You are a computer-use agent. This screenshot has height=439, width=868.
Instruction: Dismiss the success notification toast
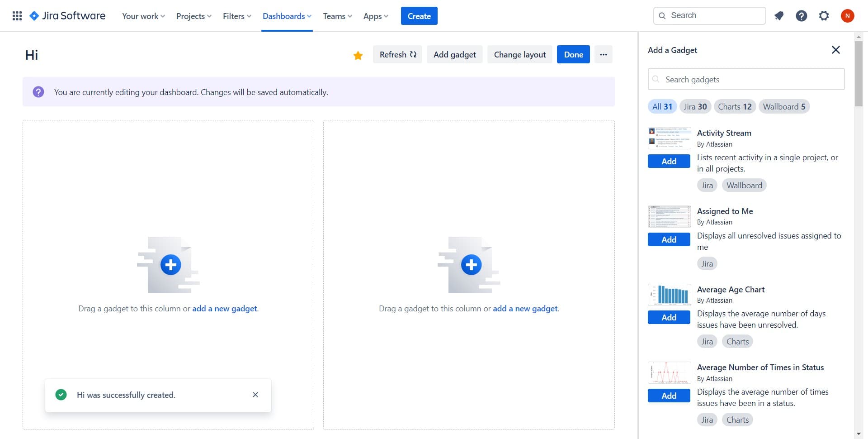(255, 395)
